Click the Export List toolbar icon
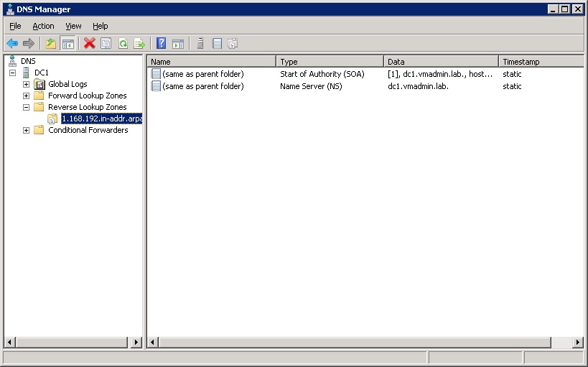This screenshot has width=588, height=367. coord(139,44)
